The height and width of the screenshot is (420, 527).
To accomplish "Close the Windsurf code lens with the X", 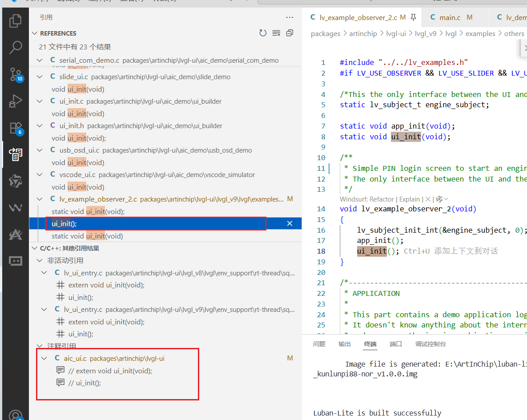I will [428, 199].
